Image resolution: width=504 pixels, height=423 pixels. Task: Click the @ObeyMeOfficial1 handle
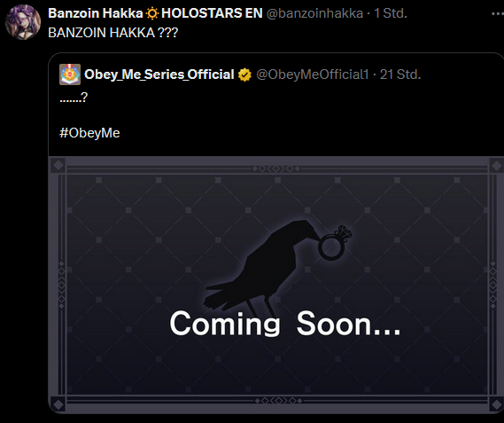click(313, 74)
